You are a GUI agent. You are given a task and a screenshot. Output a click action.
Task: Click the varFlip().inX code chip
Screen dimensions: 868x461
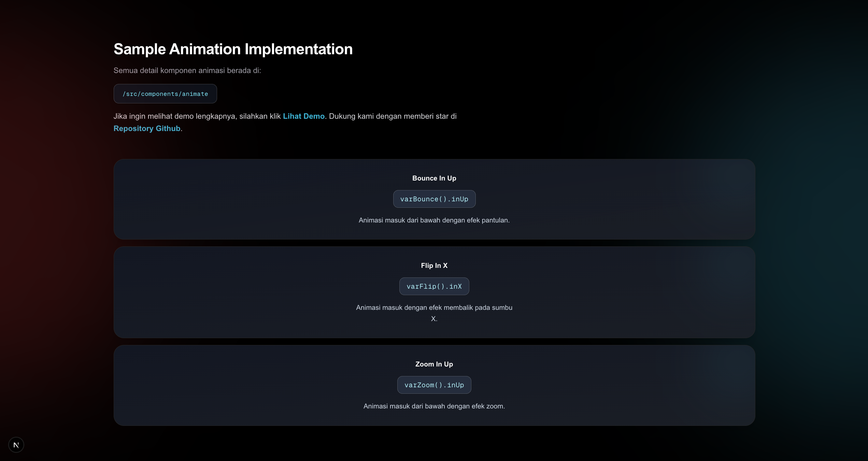pyautogui.click(x=434, y=286)
